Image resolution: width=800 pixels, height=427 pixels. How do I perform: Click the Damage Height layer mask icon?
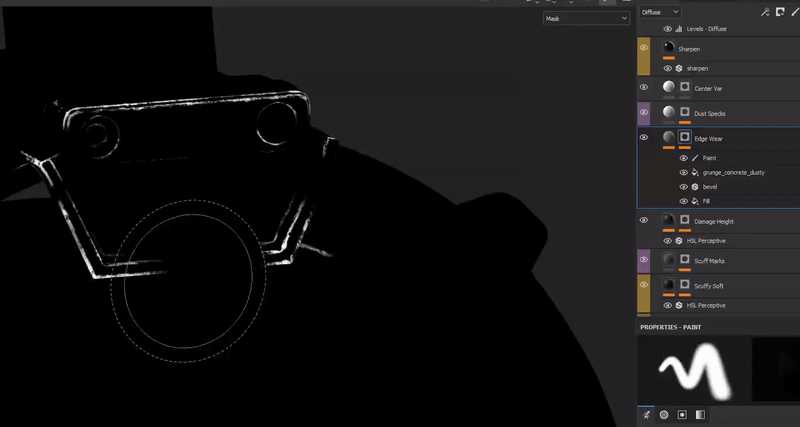click(x=686, y=220)
